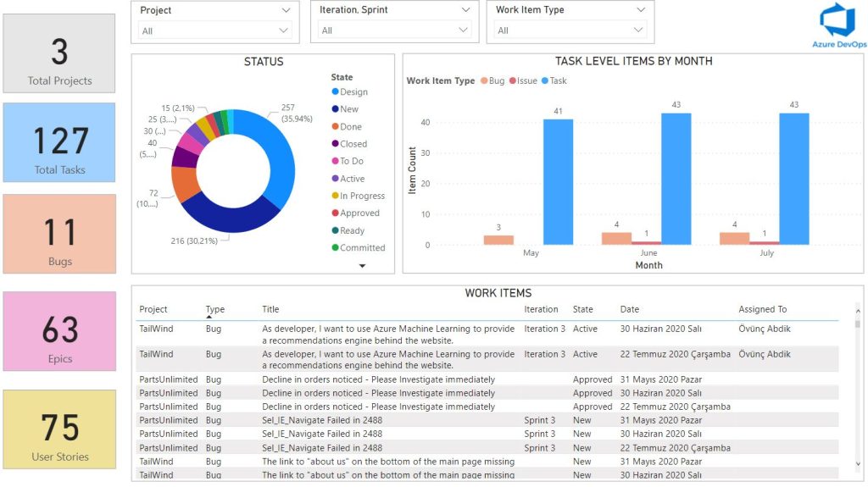Screen dimensions: 868x487
Task: Sort table by Assigned To column
Action: coord(762,309)
